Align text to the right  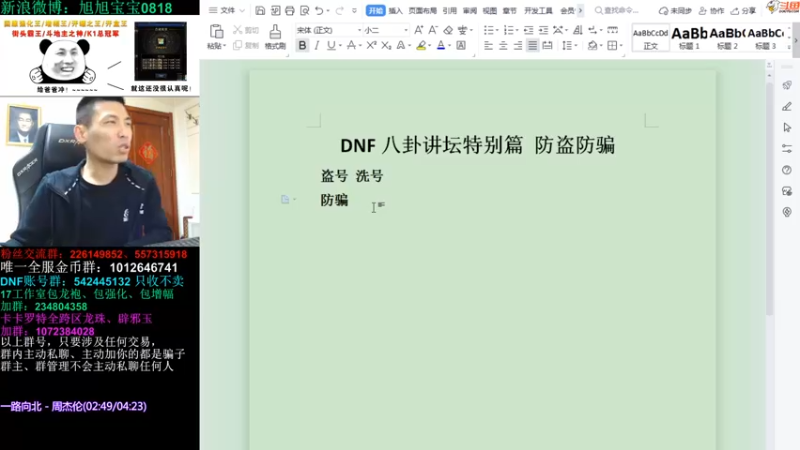tap(518, 45)
